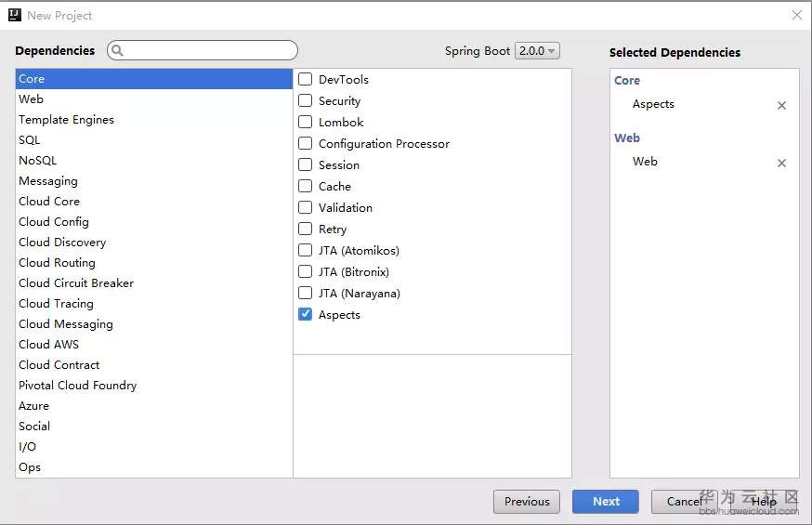Open Help for this dialog

tap(764, 501)
